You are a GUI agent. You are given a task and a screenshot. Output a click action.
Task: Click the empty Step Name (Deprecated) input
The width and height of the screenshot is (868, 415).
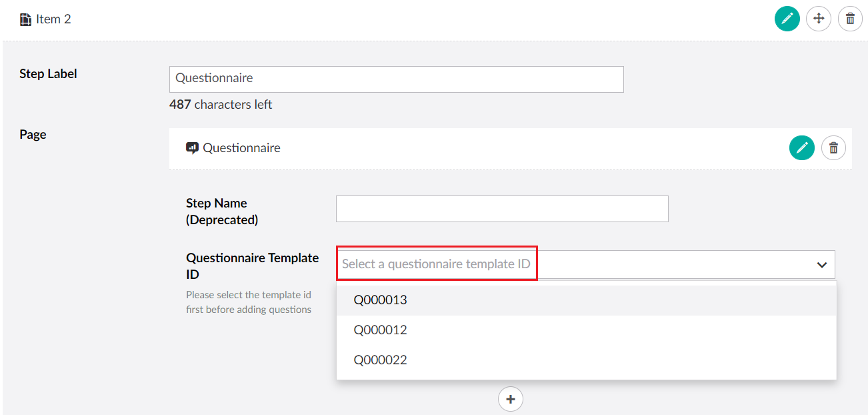[501, 209]
